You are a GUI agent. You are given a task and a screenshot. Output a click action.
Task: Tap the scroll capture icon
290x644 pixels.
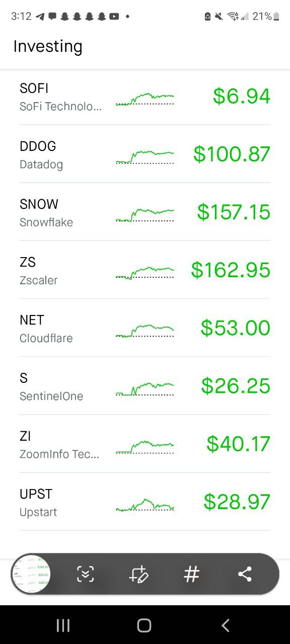tap(86, 574)
